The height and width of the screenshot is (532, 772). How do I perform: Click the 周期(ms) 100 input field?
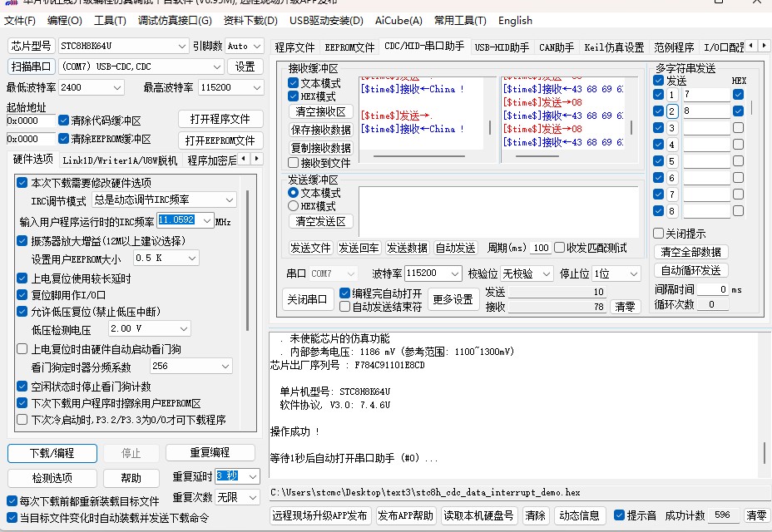[x=541, y=248]
